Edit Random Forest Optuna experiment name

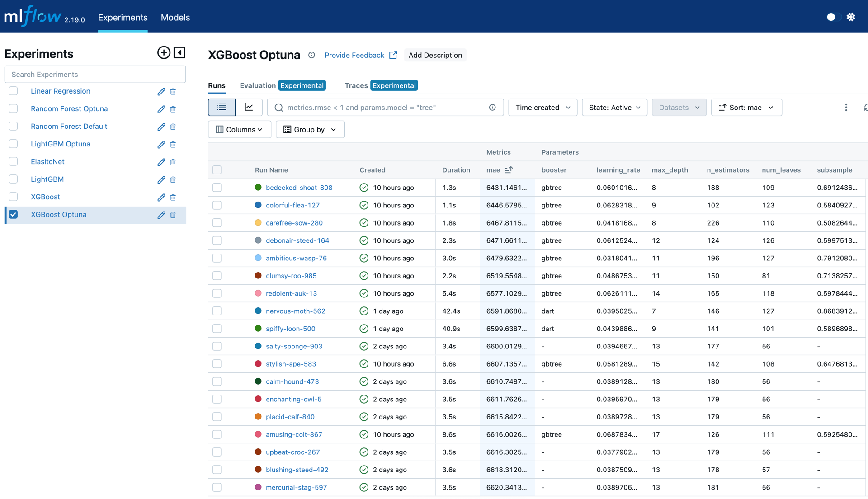click(x=161, y=109)
